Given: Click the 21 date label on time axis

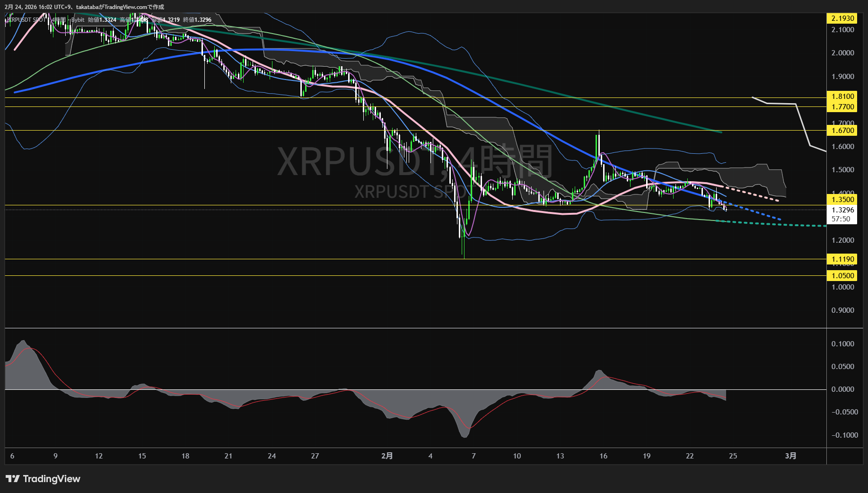Looking at the screenshot, I should [x=228, y=456].
